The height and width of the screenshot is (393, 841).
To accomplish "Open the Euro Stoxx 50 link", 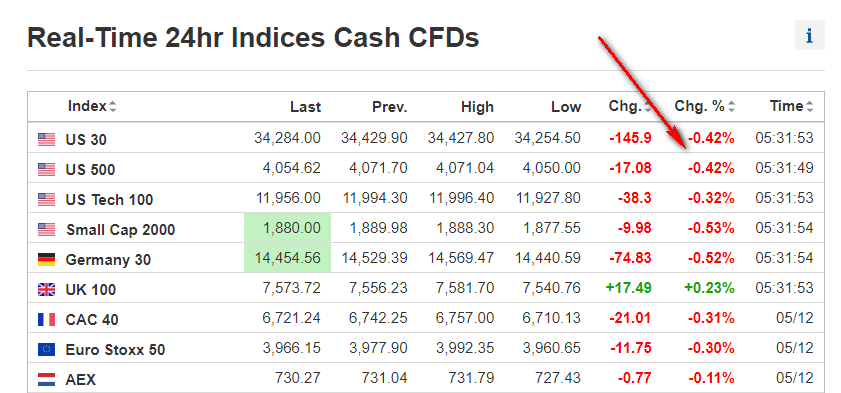I will (x=115, y=350).
